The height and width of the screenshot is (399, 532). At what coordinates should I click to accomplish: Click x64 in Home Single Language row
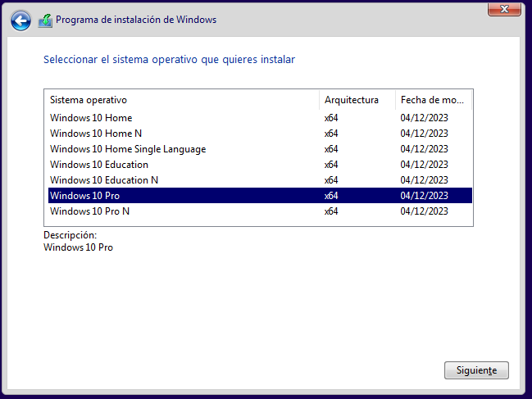pos(331,149)
